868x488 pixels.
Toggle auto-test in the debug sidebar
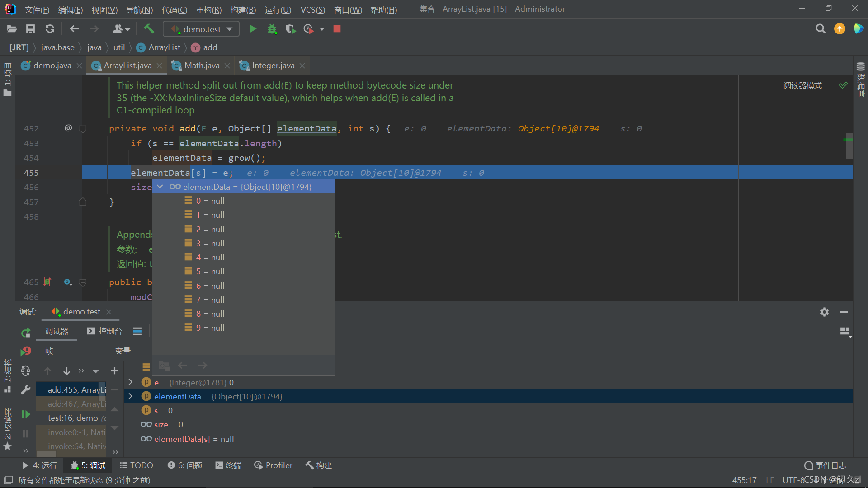(x=26, y=371)
